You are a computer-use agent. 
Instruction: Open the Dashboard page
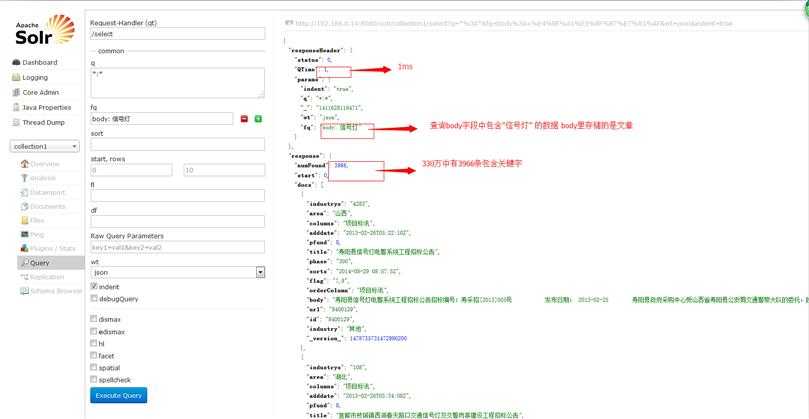click(x=40, y=62)
